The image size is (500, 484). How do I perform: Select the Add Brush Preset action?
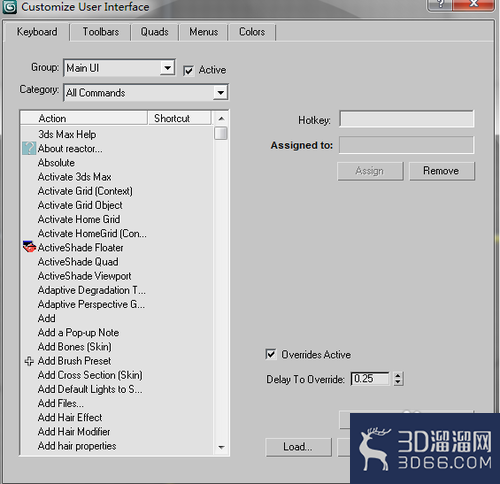[x=74, y=361]
